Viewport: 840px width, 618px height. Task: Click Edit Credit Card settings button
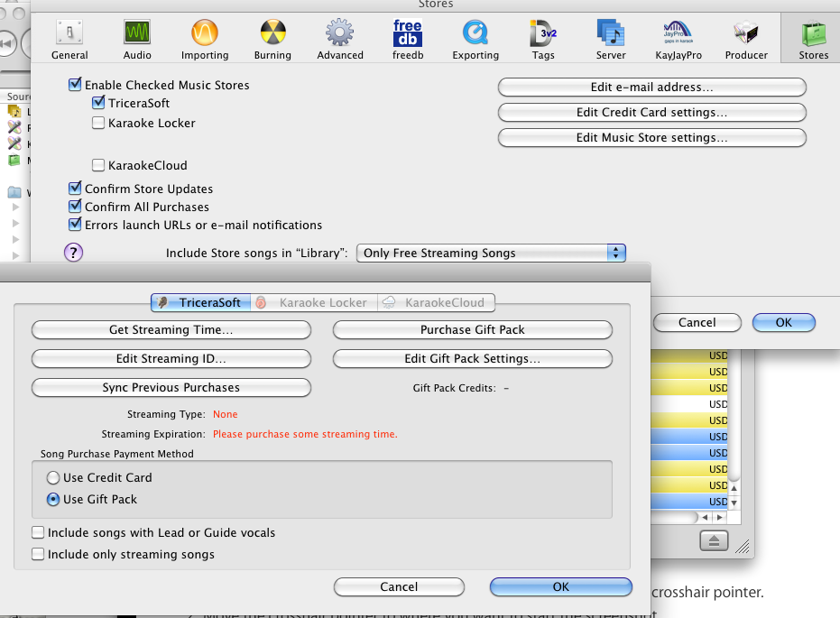tap(651, 113)
